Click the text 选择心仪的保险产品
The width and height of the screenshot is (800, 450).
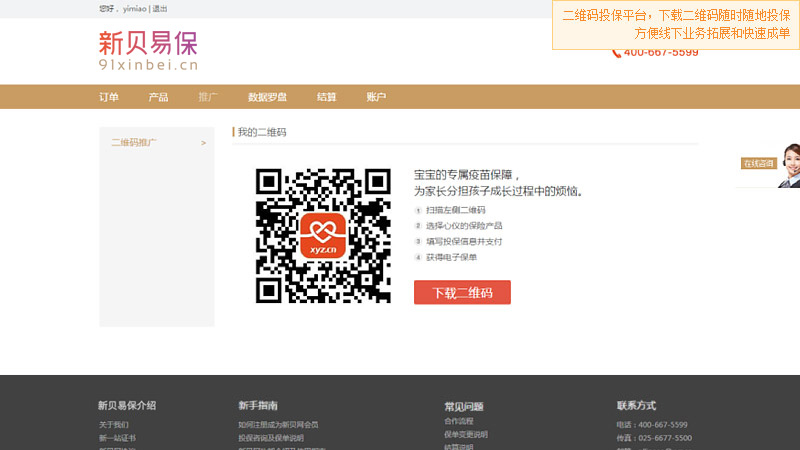click(x=464, y=226)
